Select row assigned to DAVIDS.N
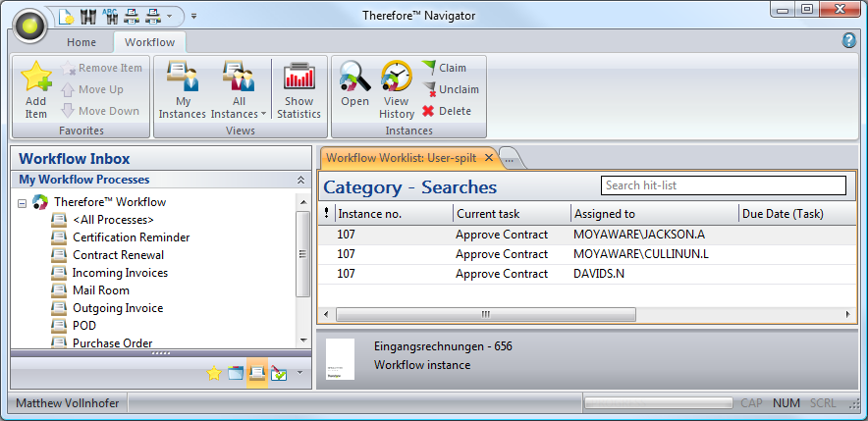The width and height of the screenshot is (868, 421). 587,274
